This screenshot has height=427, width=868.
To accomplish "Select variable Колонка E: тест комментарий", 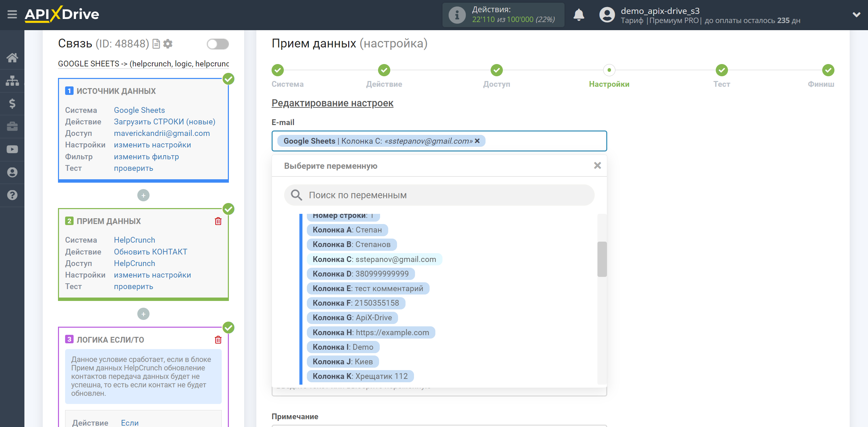I will pos(368,288).
